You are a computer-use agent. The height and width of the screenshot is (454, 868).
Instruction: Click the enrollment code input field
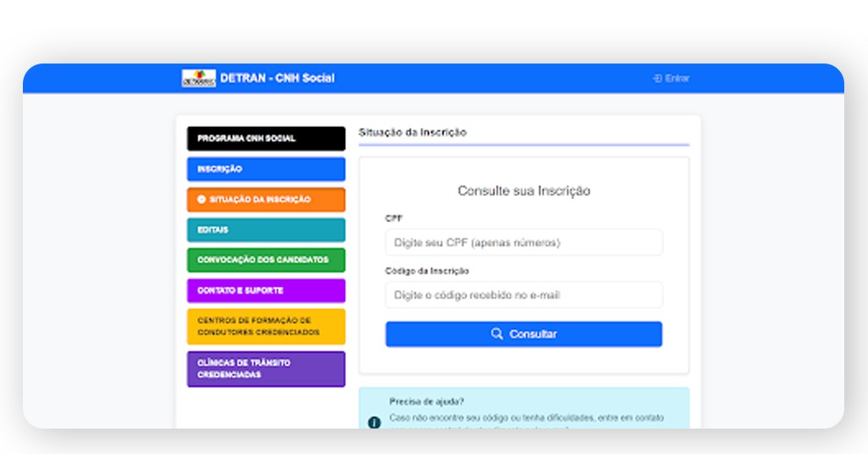point(524,296)
